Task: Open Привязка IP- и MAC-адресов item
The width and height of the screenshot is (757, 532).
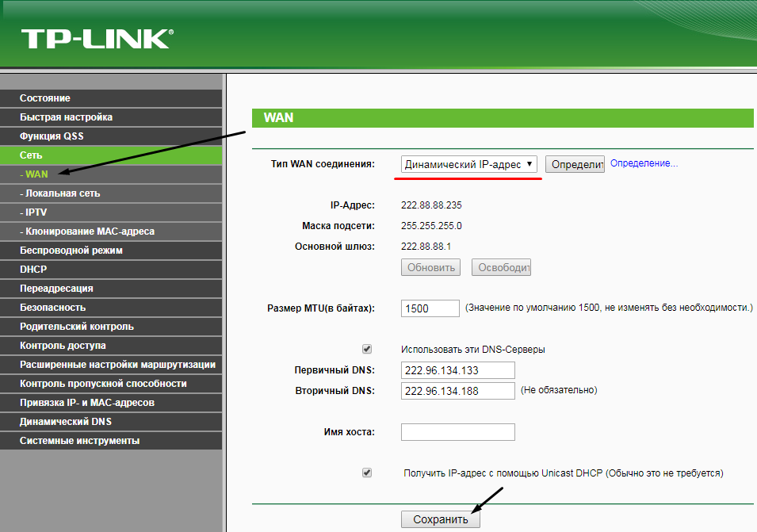Action: (x=111, y=403)
